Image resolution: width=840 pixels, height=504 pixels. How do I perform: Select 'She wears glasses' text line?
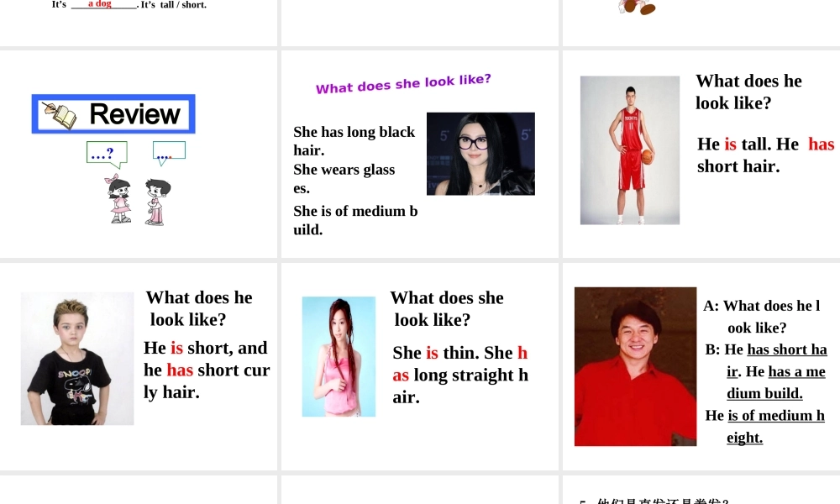(344, 178)
